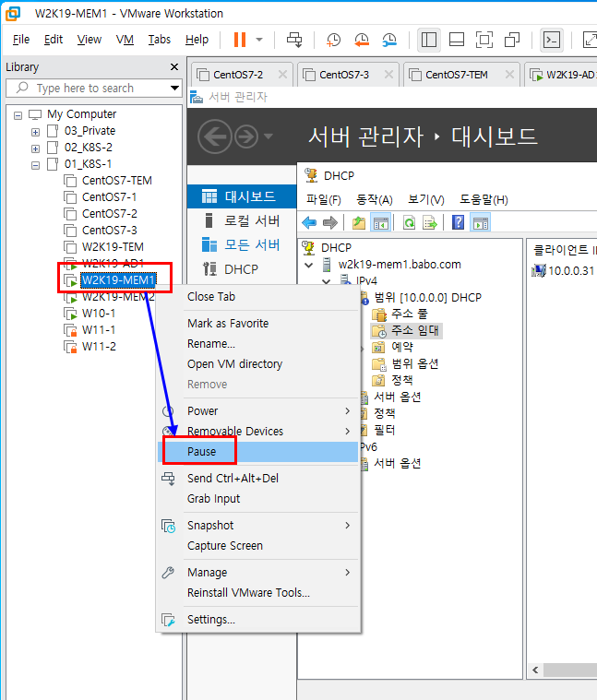Open the library search dropdown arrow
The image size is (597, 700).
(174, 88)
